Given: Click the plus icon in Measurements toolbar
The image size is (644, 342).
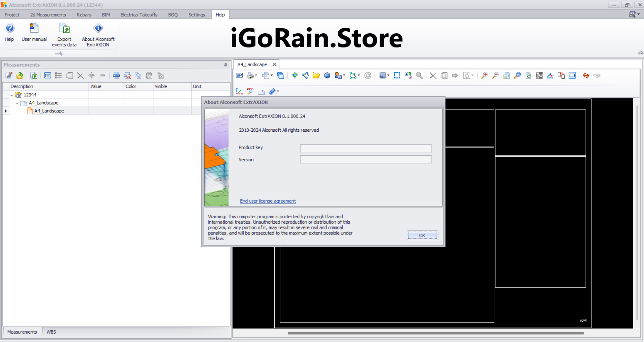Looking at the screenshot, I should tap(91, 75).
